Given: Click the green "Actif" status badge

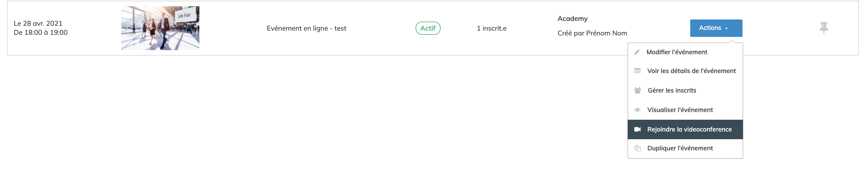Looking at the screenshot, I should pyautogui.click(x=428, y=28).
